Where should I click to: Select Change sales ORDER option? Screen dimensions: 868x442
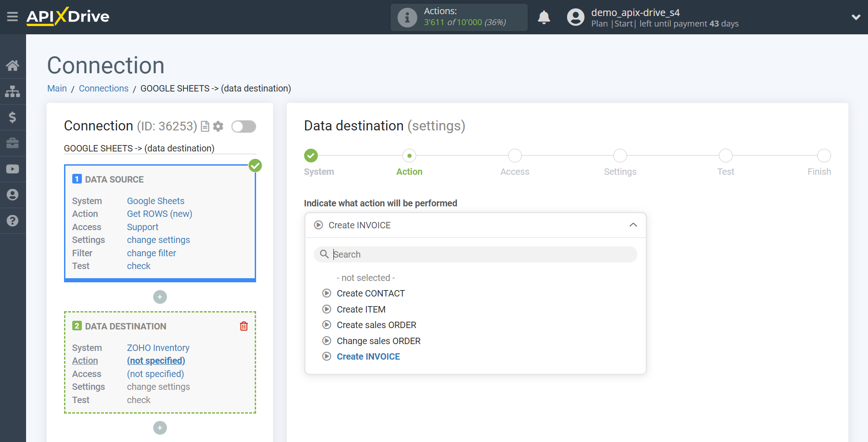[379, 341]
